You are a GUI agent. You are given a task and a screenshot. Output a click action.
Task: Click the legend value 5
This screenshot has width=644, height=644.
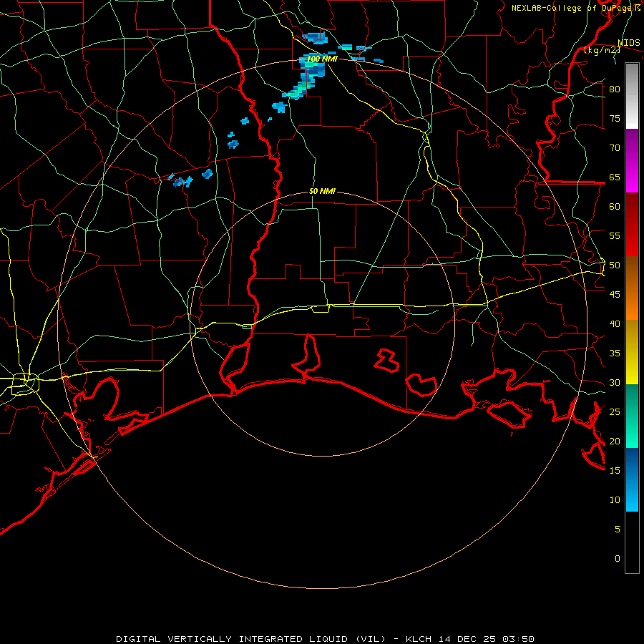pyautogui.click(x=618, y=530)
